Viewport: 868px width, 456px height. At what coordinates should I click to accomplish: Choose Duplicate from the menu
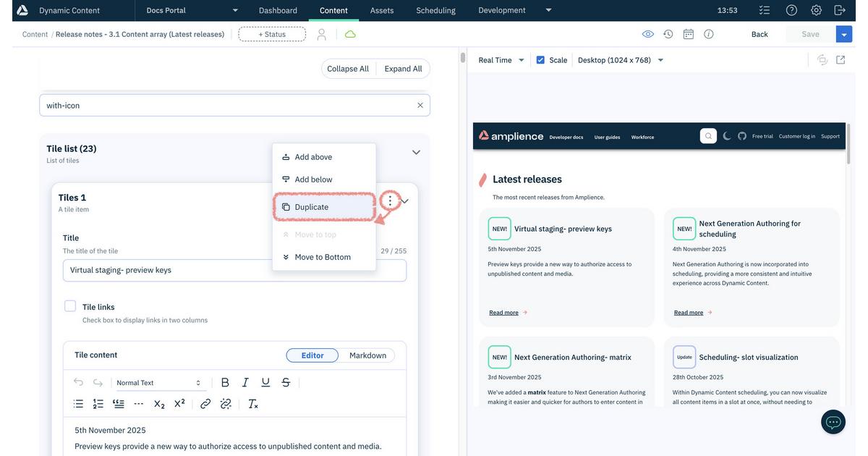point(324,207)
